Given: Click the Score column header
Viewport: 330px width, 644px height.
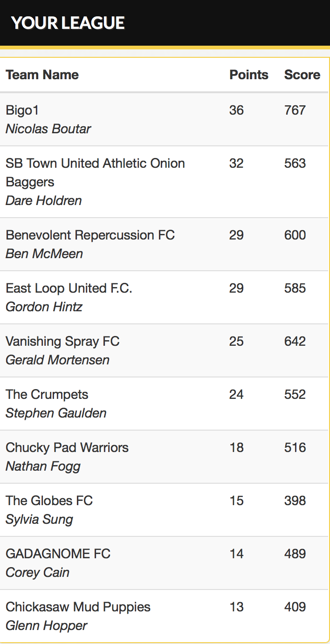Looking at the screenshot, I should (x=302, y=75).
